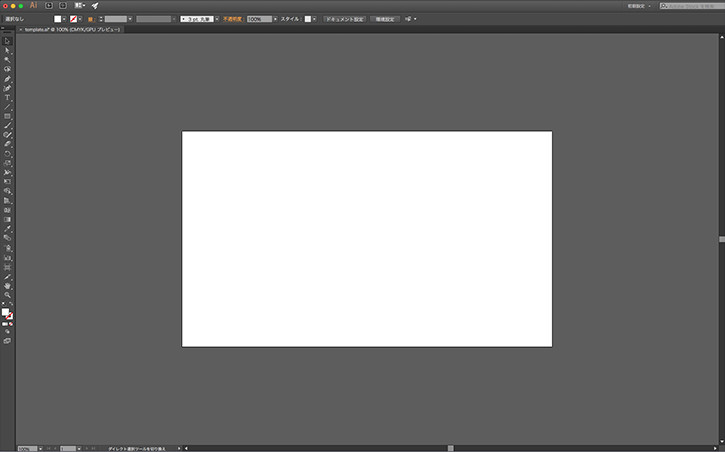Swap fill and stroke colors
Image resolution: width=725 pixels, height=452 pixels.
coord(11,304)
